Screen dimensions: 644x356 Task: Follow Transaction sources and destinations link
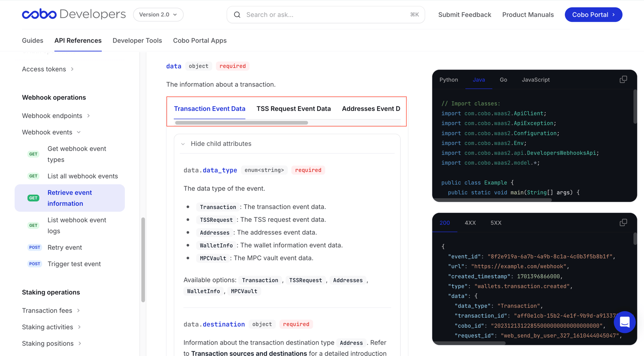pos(249,353)
